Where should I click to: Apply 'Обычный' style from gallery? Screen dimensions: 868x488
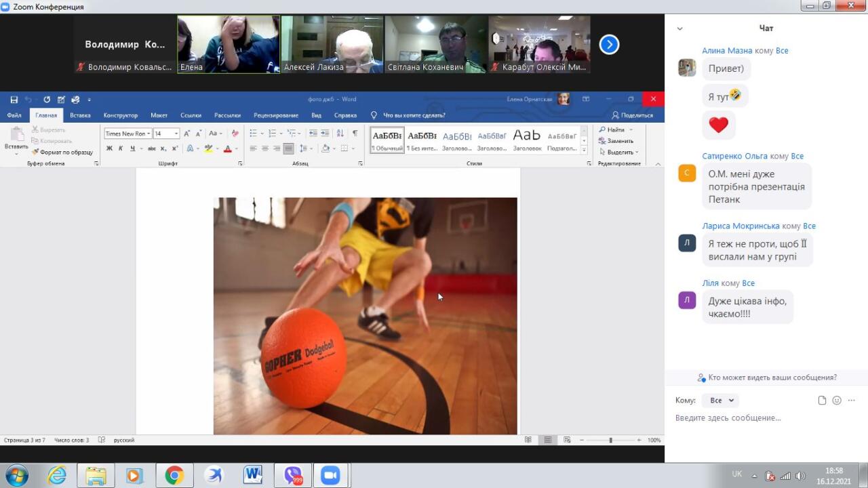tap(387, 140)
